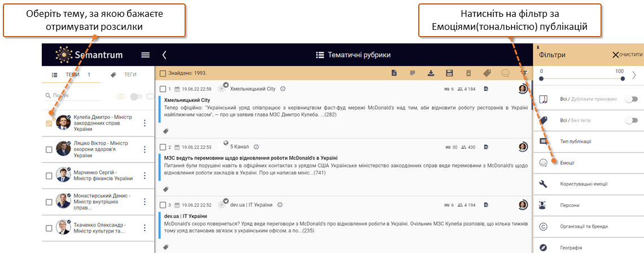Click the avatar circle on article 1 row

(x=523, y=88)
